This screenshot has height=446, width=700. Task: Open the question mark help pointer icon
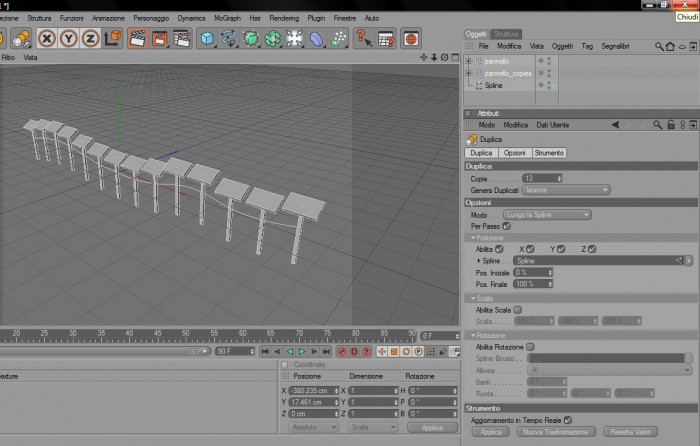pyautogui.click(x=364, y=38)
